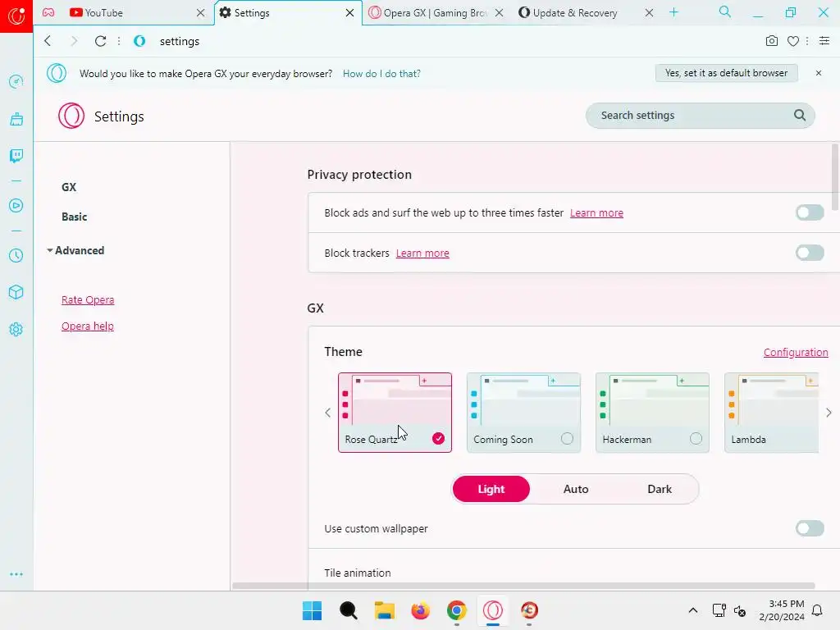Open Learn more link for Block trackers

coord(422,253)
